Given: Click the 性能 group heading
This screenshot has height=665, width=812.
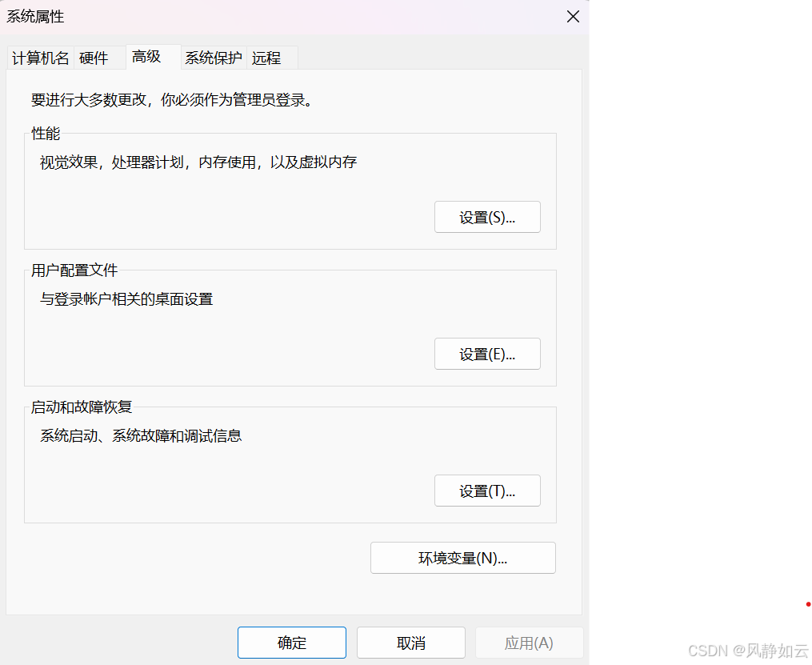Looking at the screenshot, I should [46, 134].
